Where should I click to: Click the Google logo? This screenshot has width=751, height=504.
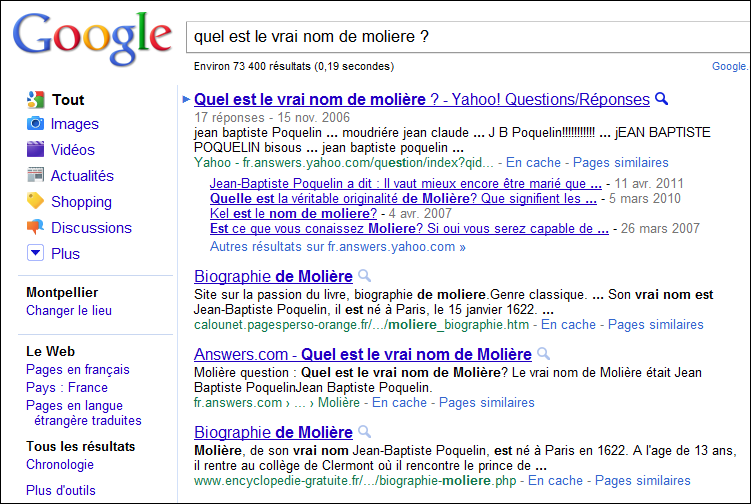click(92, 38)
